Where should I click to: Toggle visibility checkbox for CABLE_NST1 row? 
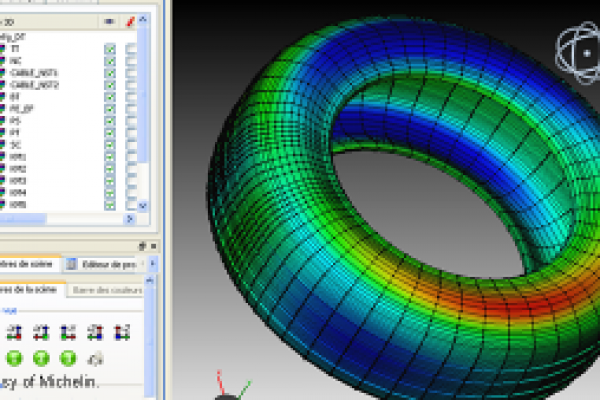click(x=110, y=73)
